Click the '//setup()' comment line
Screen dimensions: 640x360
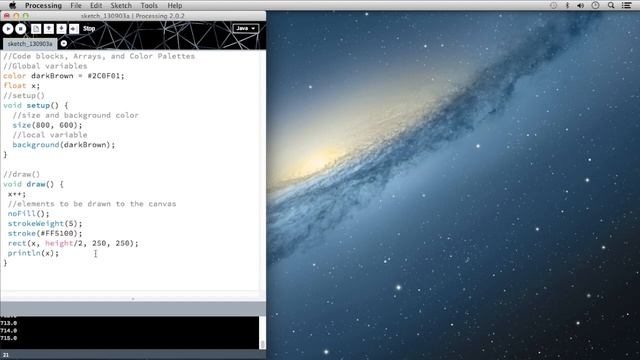click(x=24, y=96)
